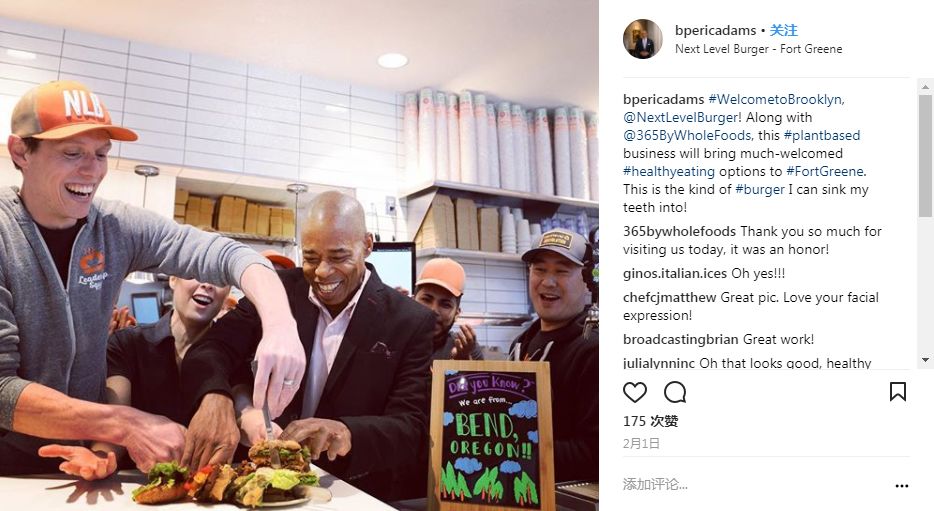934x511 pixels.
Task: Visit the @NextLevelBurger mention
Action: [680, 117]
